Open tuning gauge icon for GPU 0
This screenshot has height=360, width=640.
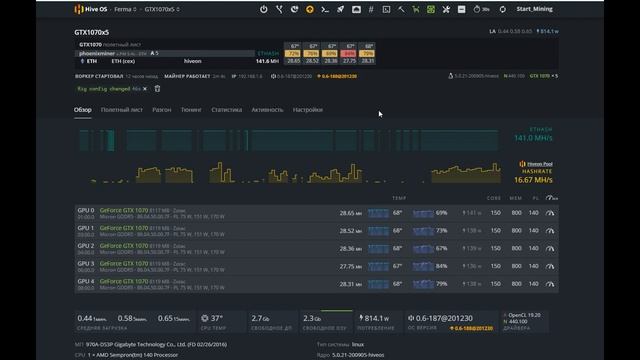click(x=550, y=213)
